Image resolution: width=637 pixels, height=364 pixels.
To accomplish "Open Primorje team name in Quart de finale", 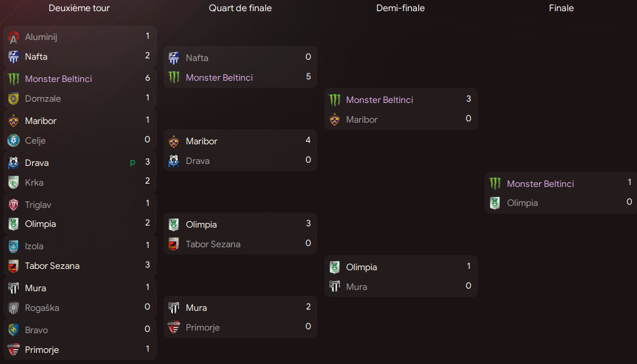I will point(202,327).
